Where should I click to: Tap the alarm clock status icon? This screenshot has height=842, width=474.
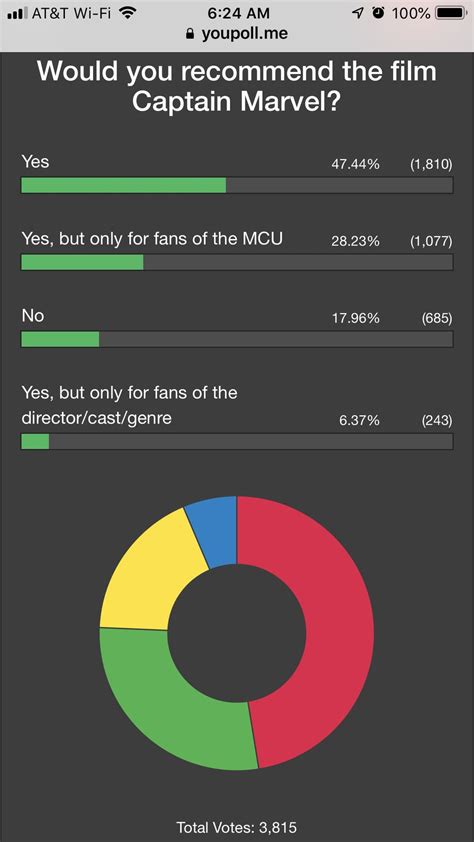pyautogui.click(x=380, y=13)
